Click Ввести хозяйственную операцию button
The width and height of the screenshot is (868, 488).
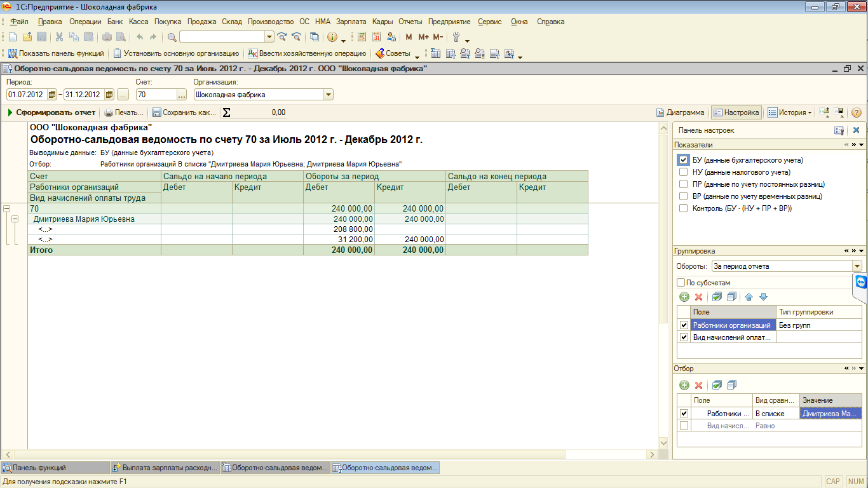coord(307,53)
